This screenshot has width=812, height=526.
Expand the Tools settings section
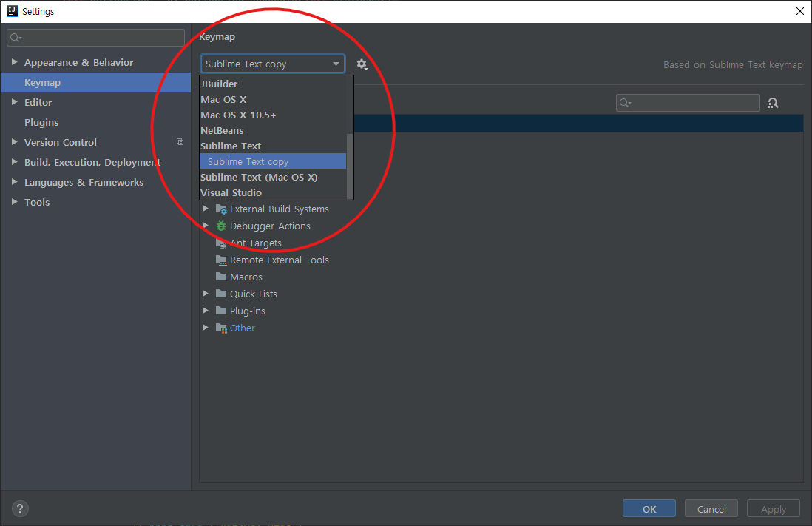tap(15, 201)
